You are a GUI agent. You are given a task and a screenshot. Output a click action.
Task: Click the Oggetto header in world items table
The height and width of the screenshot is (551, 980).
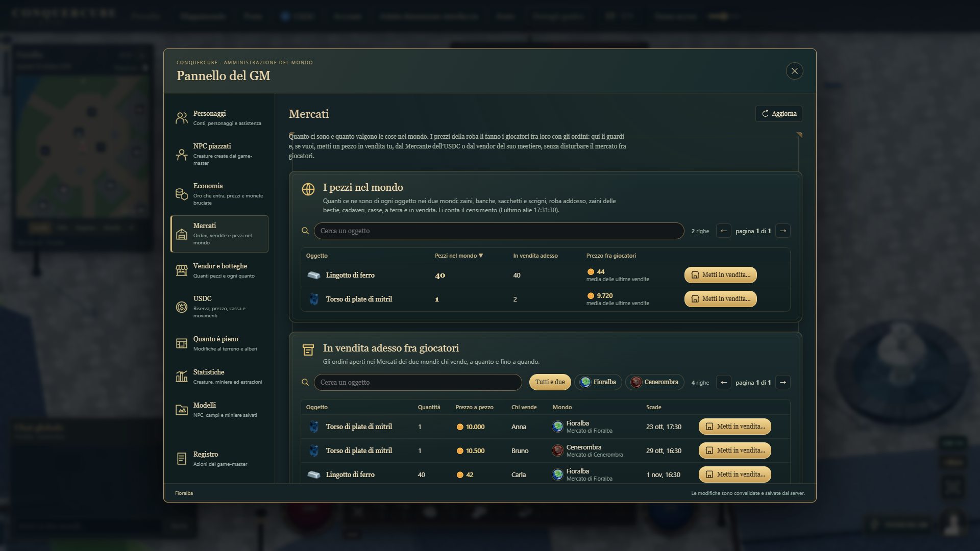pos(316,256)
